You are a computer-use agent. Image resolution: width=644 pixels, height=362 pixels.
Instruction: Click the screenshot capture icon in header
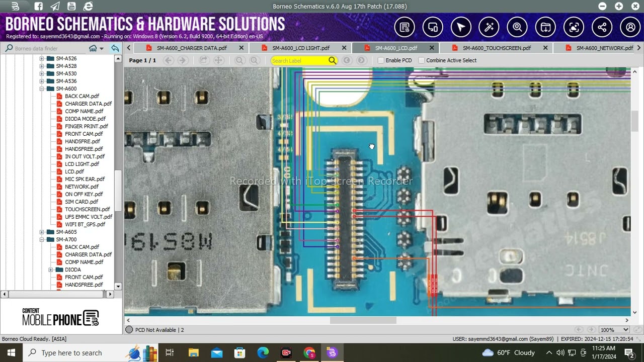574,27
